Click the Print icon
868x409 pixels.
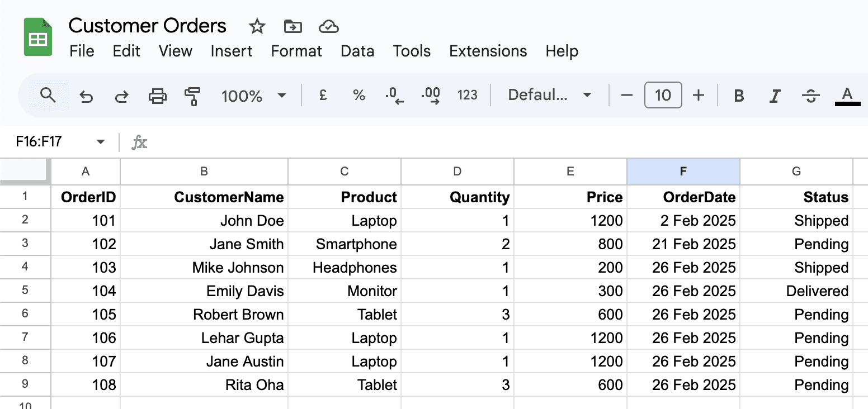[x=158, y=96]
